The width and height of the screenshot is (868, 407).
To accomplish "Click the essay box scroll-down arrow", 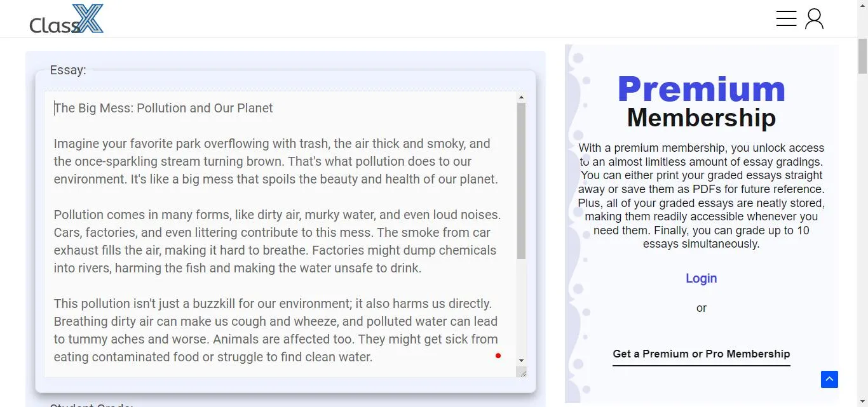I will (521, 361).
